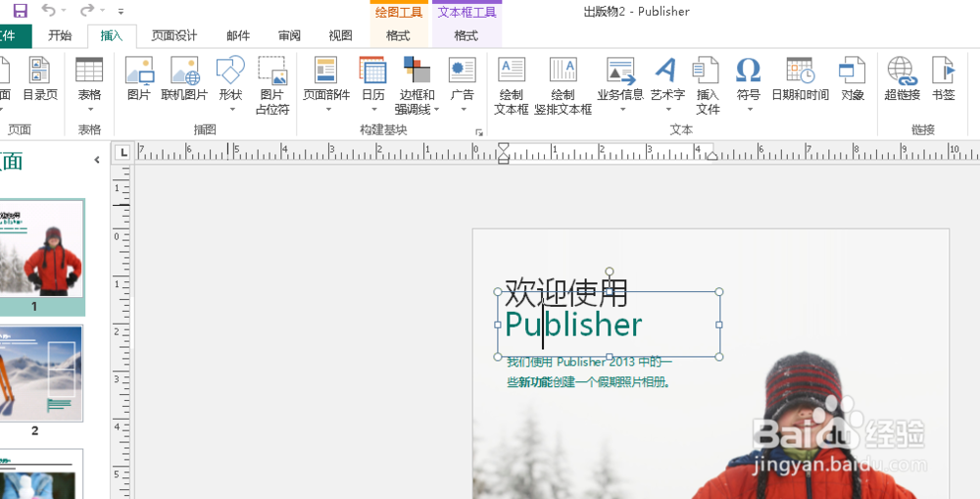Click the 欢迎使用 heading text
Screen dimensions: 980x499
565,292
